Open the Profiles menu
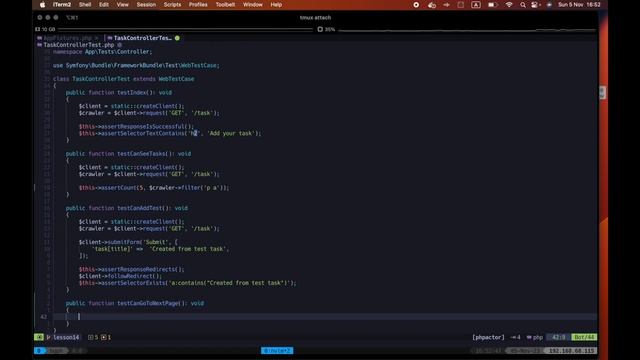This screenshot has width=640, height=360. (x=198, y=5)
